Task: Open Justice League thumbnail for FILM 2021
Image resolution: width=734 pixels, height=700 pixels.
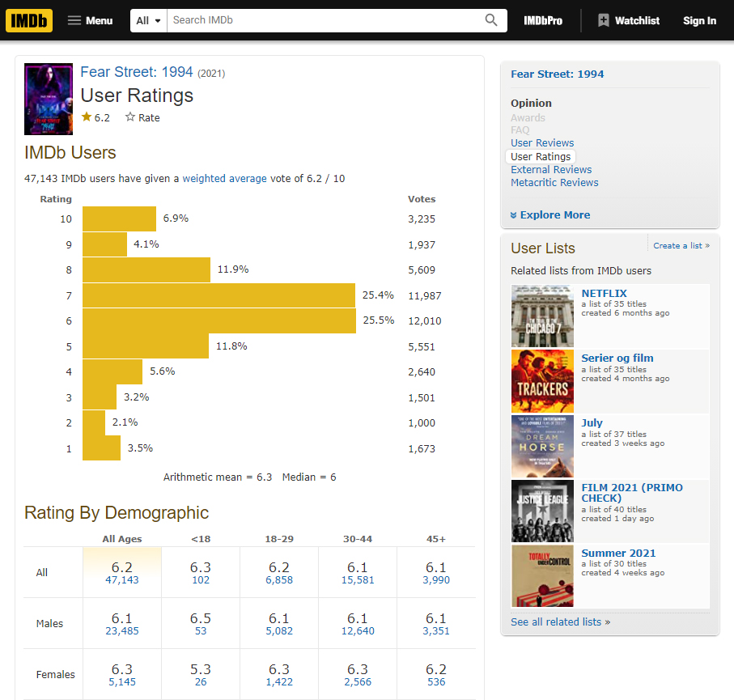Action: coord(542,511)
